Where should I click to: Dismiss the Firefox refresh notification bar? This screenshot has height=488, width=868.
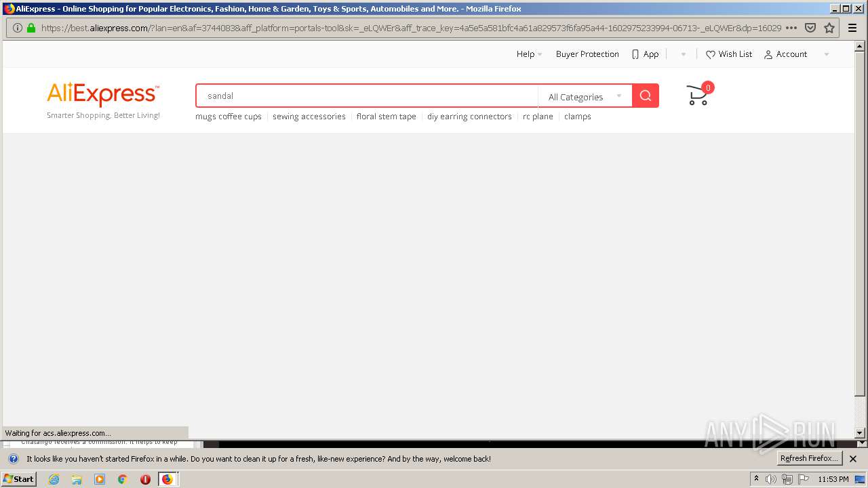pyautogui.click(x=853, y=459)
